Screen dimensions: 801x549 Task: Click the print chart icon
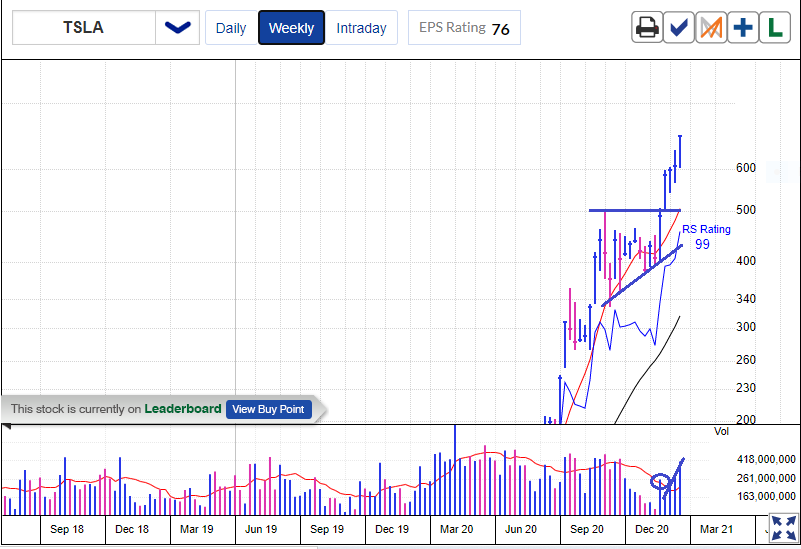point(647,28)
